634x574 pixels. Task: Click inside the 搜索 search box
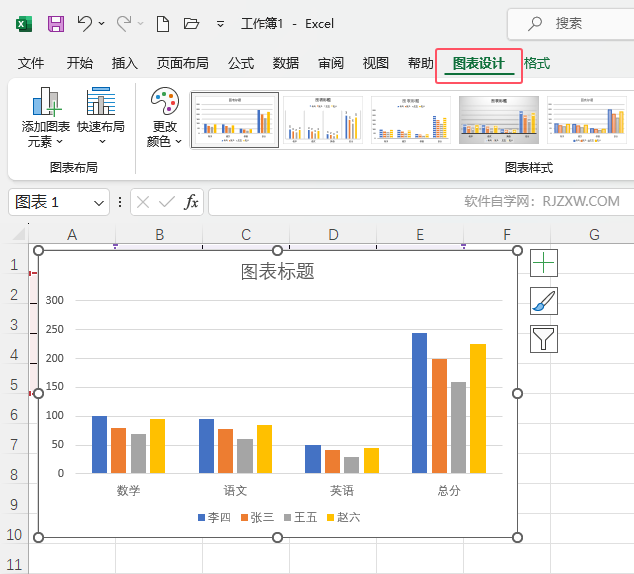[571, 24]
